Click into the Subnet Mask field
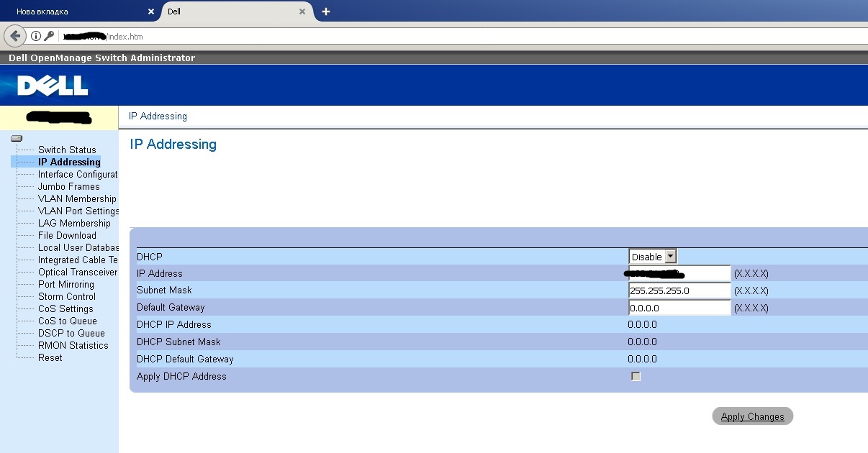This screenshot has height=453, width=868. [x=679, y=290]
